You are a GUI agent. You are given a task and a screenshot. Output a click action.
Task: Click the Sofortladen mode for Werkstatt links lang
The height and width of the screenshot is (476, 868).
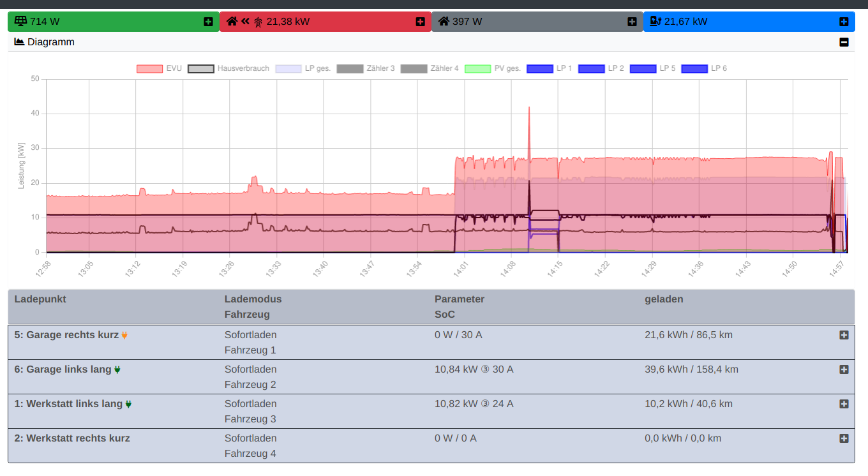(x=250, y=404)
